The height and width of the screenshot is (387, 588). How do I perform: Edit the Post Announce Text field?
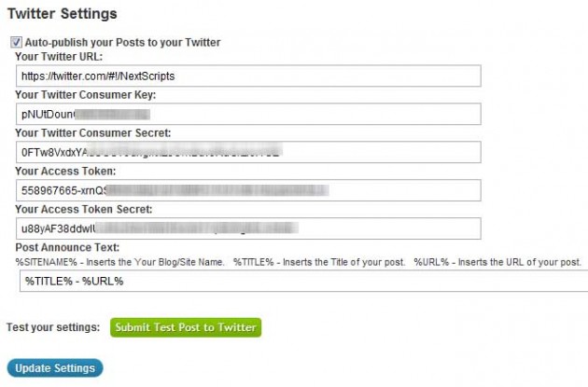coord(303,281)
